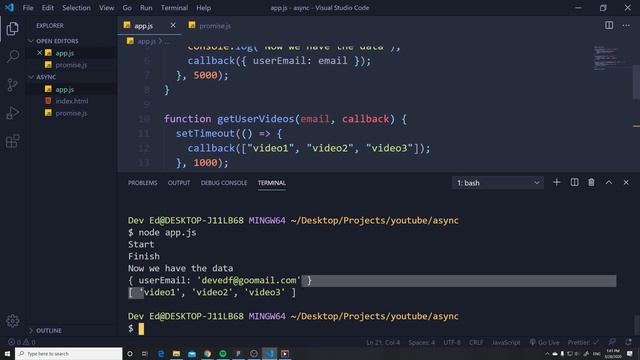Viewport: 640px width, 360px height.
Task: Close app.js under Open Editors
Action: pyautogui.click(x=40, y=53)
